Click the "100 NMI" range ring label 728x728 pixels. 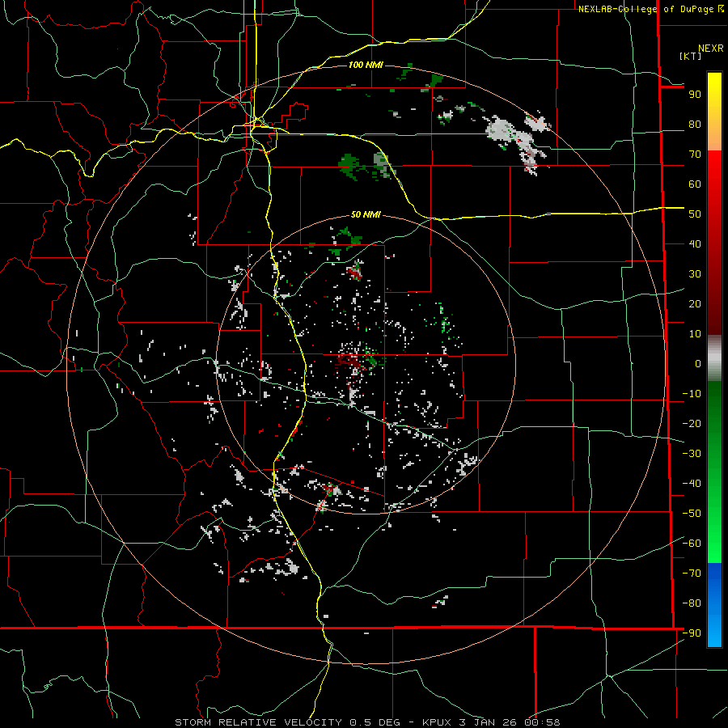[x=366, y=65]
